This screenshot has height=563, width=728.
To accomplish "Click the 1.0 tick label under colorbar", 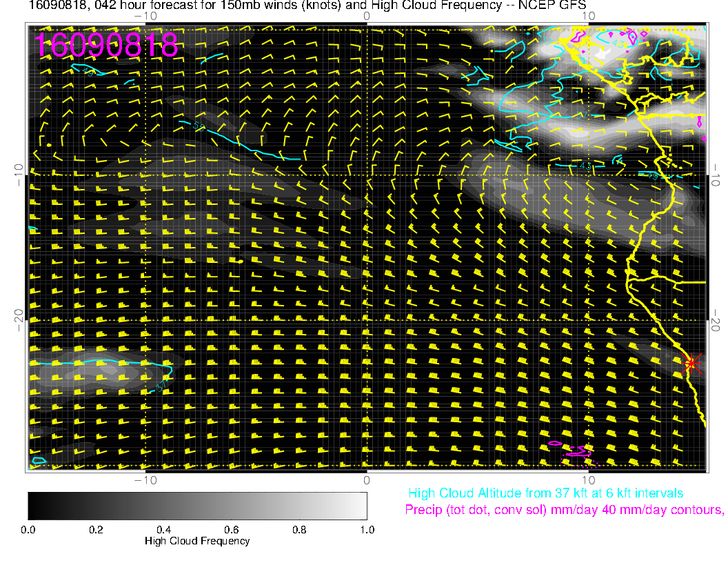I will pos(367,530).
